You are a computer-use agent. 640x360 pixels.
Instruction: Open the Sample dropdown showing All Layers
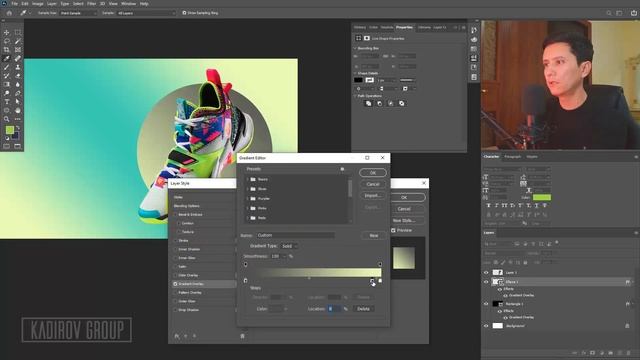(x=146, y=13)
